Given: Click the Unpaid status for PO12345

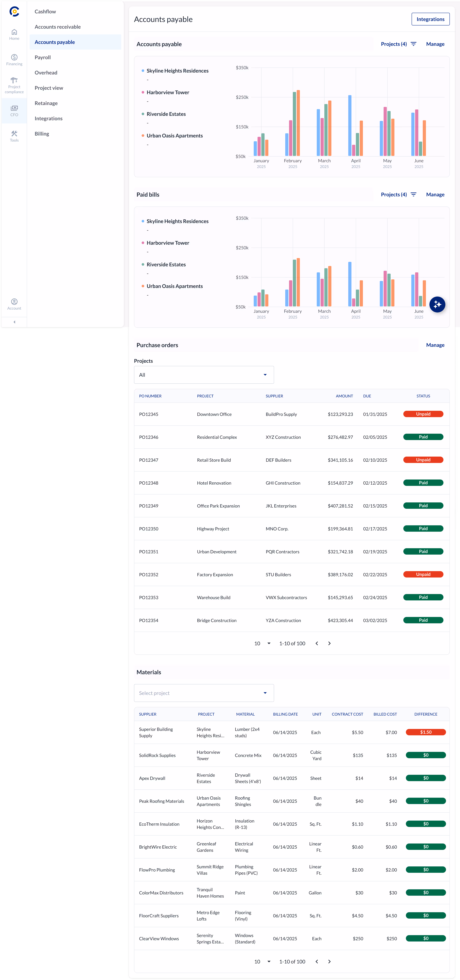Looking at the screenshot, I should tap(423, 414).
